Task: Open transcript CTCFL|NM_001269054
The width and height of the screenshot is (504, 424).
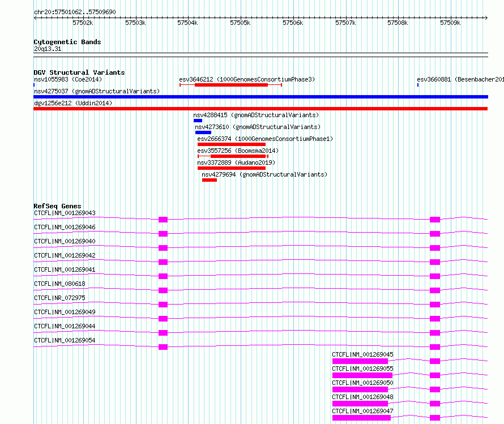Action: pos(65,340)
